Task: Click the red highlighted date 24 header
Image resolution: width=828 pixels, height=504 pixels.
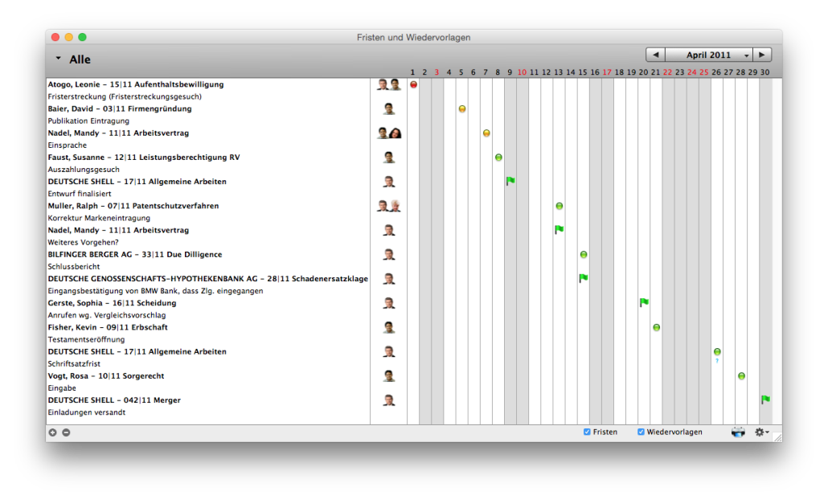Action: tap(691, 72)
